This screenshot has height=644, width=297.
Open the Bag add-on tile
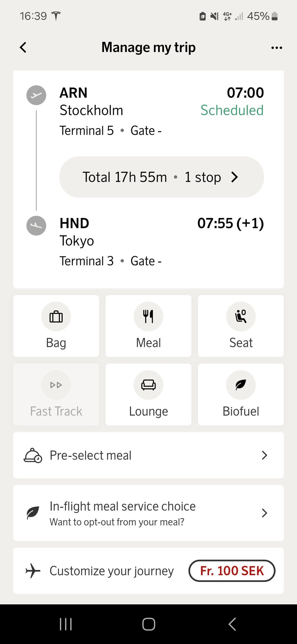click(x=56, y=326)
